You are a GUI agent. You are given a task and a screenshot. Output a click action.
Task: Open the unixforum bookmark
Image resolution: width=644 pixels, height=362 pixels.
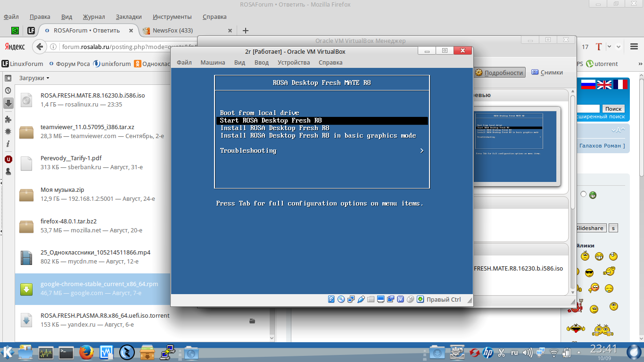click(112, 64)
